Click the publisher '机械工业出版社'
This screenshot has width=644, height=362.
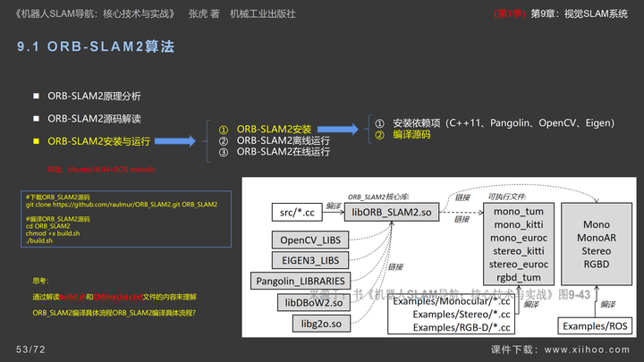click(x=263, y=14)
